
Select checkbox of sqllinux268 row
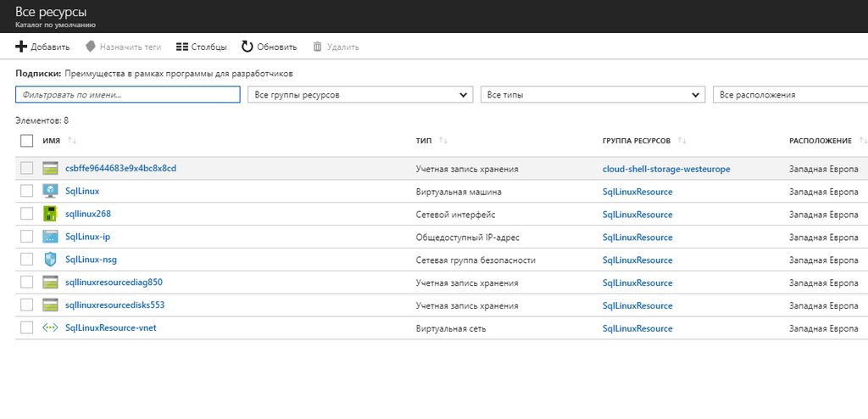point(26,214)
